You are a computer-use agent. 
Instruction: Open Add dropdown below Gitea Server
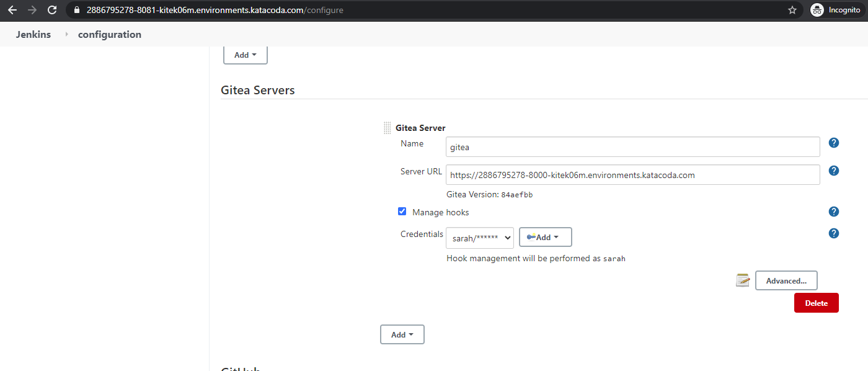coord(402,334)
